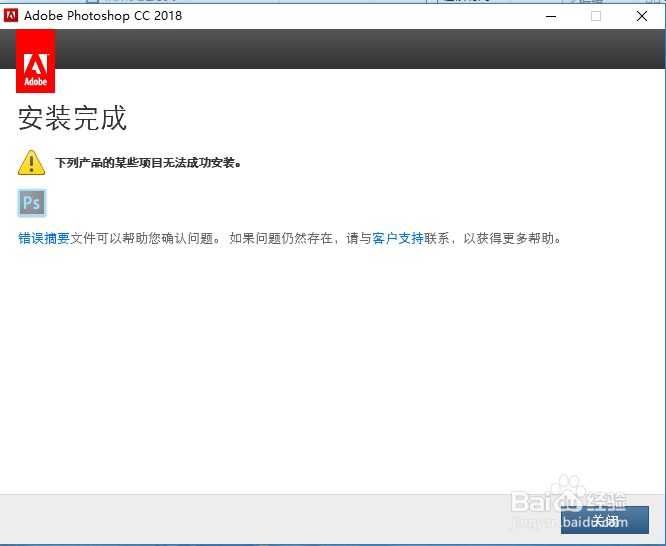Viewport: 666px width, 546px height.
Task: Click the 下列产品的某些项目无法成功安装 warning text
Action: click(148, 163)
